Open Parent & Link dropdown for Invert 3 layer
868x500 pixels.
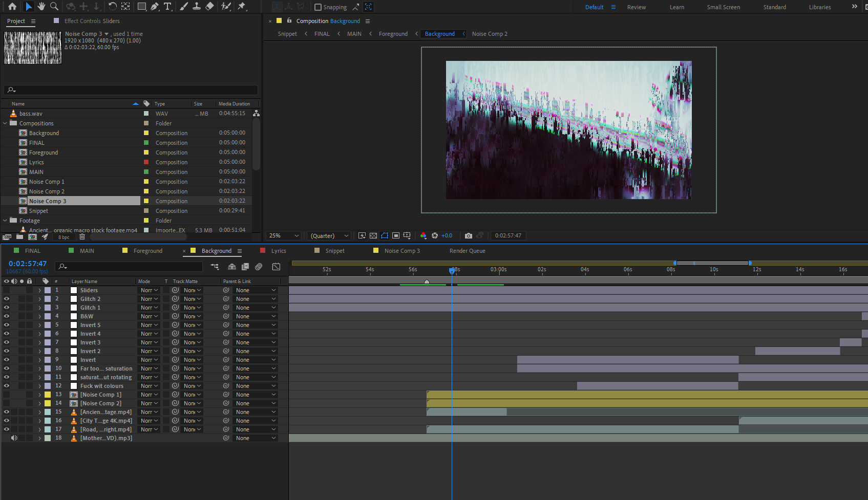pos(256,342)
